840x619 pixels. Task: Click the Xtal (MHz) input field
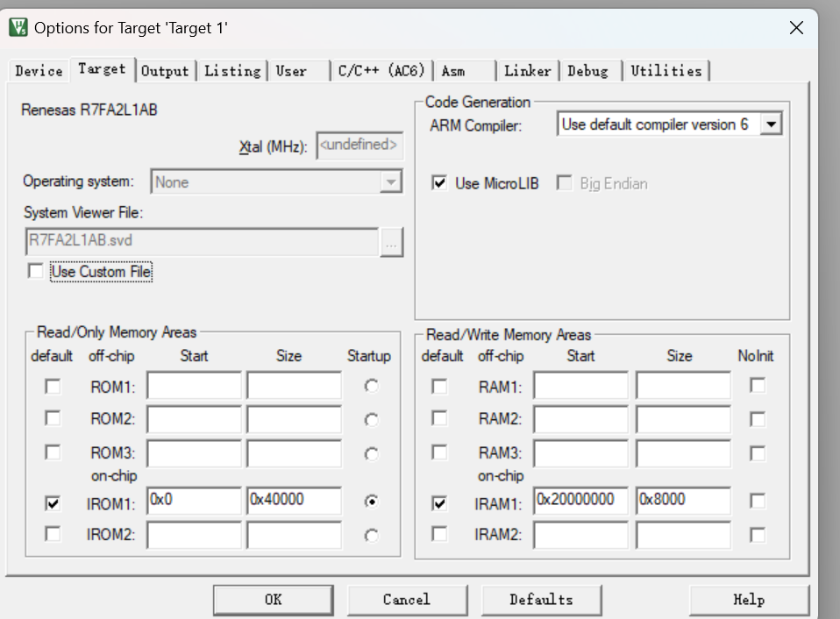(359, 146)
